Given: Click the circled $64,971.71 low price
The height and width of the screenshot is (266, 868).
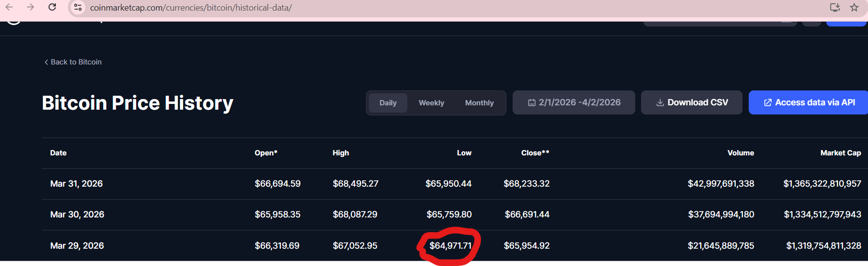Looking at the screenshot, I should click(x=450, y=246).
